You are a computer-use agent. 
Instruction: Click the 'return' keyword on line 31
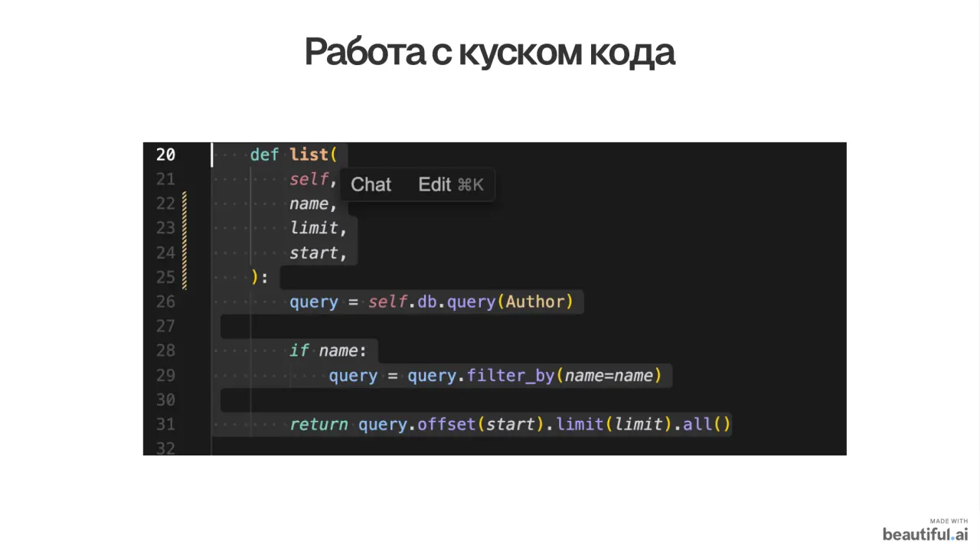(318, 424)
